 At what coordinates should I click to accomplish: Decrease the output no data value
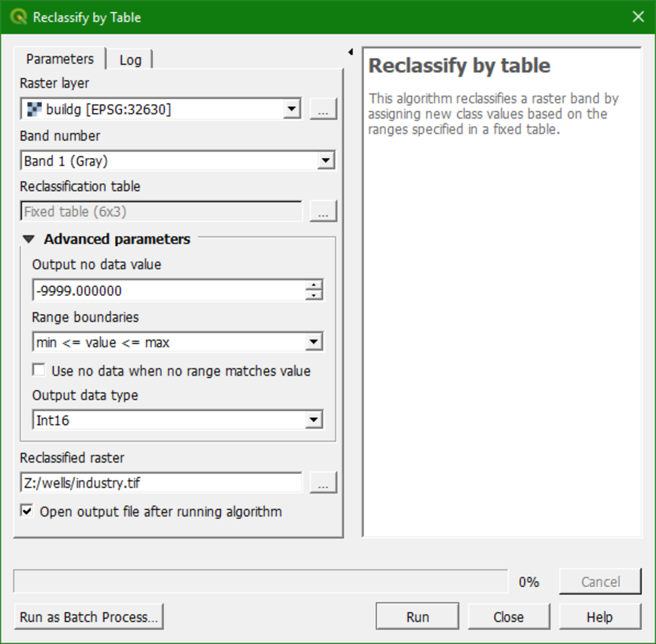315,295
